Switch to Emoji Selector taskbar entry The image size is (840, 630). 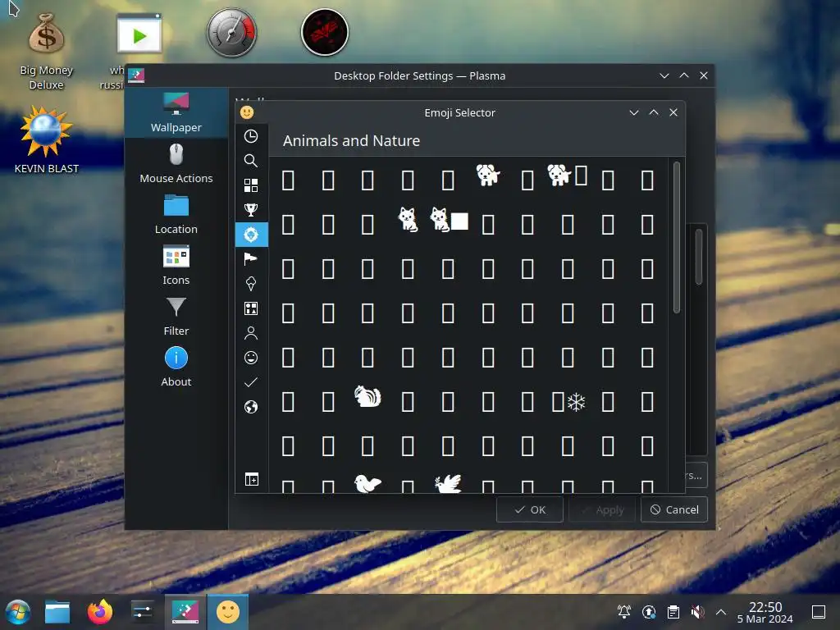[x=228, y=612]
